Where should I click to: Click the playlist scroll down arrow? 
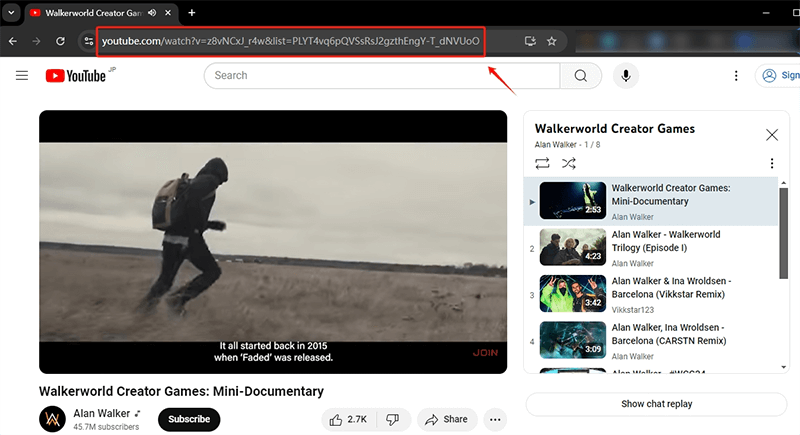point(784,367)
